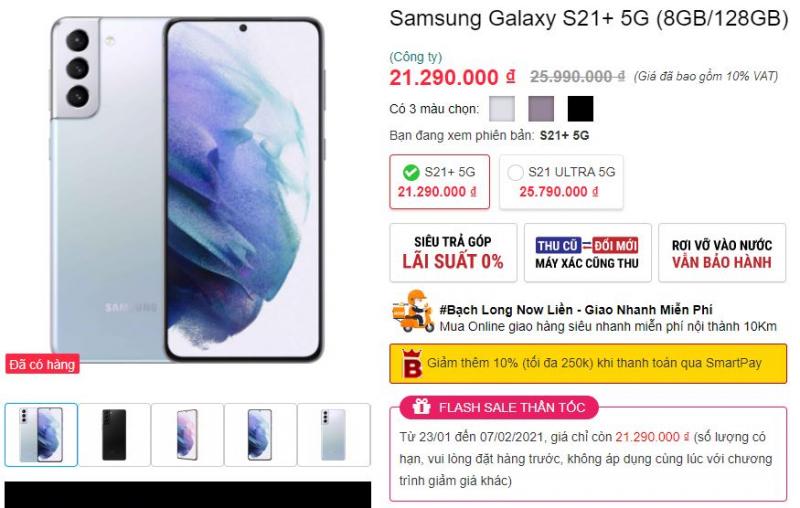
Task: Select the S21+ 5G version radio option
Action: 439,182
